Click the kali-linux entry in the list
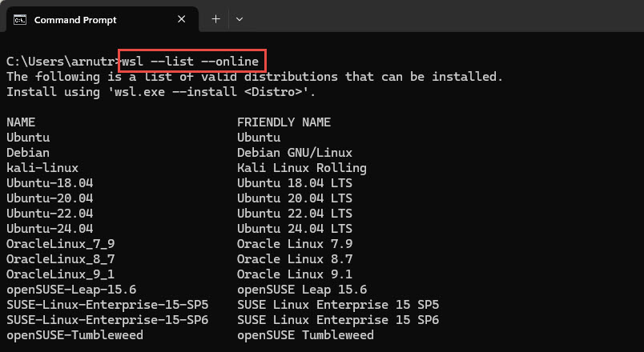This screenshot has width=644, height=352. point(42,168)
